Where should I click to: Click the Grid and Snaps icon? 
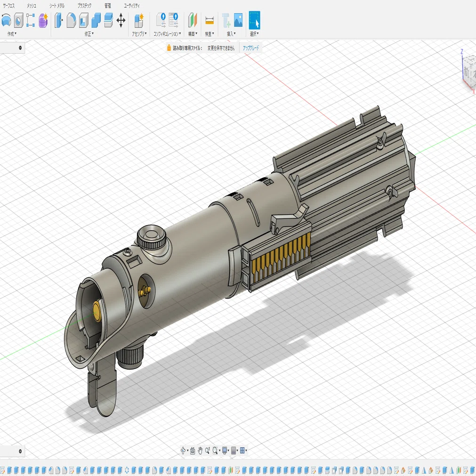(x=234, y=451)
